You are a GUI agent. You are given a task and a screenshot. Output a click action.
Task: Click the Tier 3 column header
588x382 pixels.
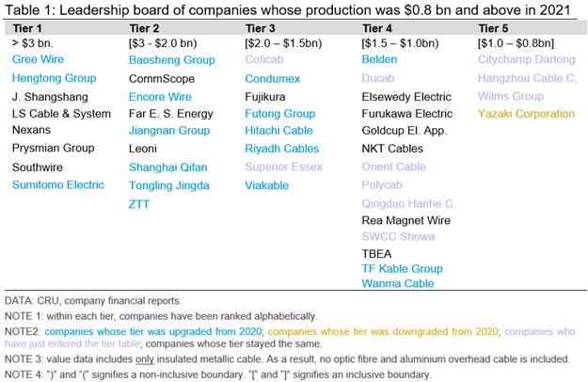point(262,27)
